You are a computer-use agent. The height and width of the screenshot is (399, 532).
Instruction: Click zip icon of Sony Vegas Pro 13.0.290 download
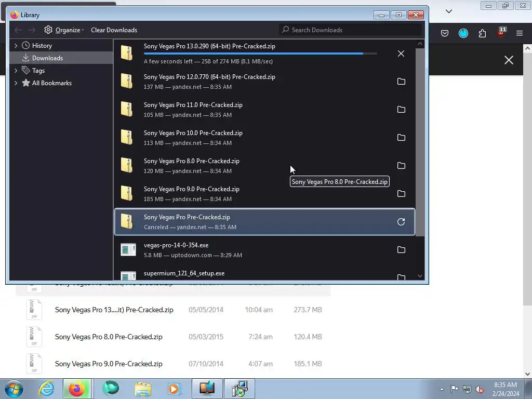[127, 54]
